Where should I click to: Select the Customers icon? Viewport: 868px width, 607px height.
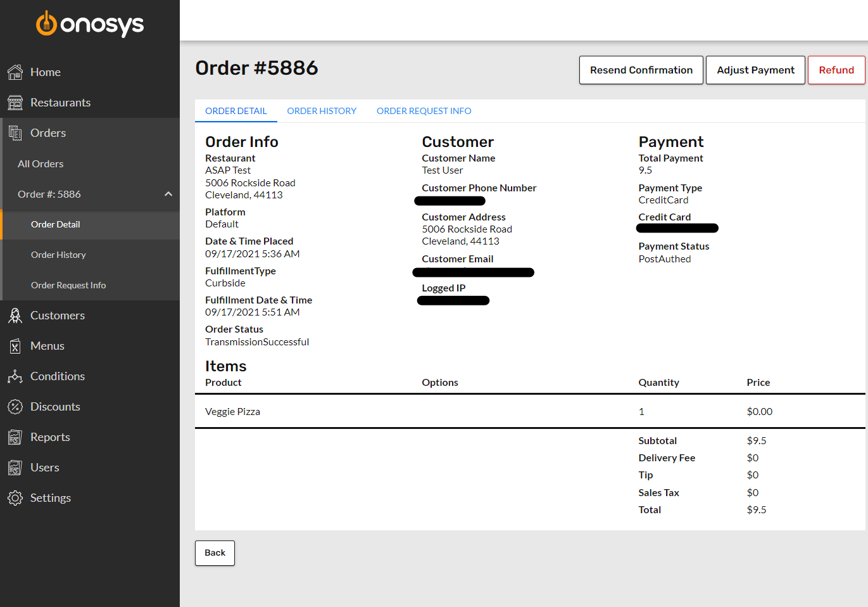[15, 315]
